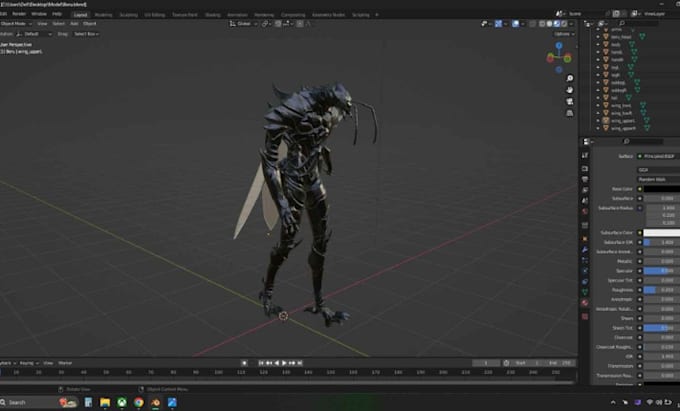Open the viewport shading options dropdown arrow
Screen dimensions: 680x411
tap(572, 24)
